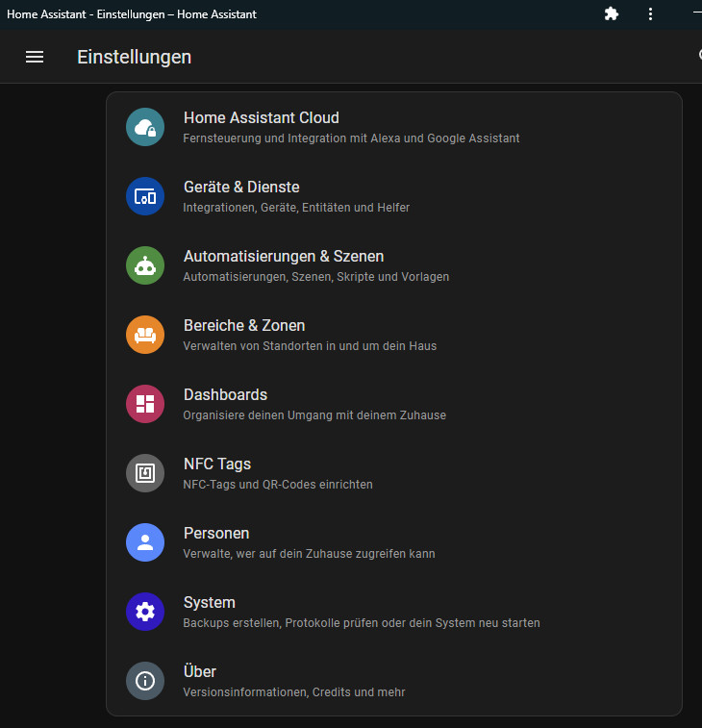Screen dimensions: 702x728
Task: Click the Home Assistant Cloud icon
Action: (145, 127)
